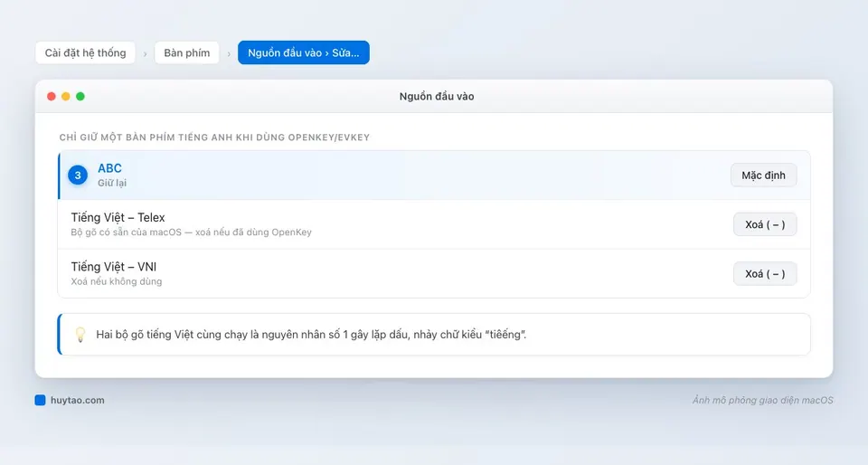Viewport: 868px width, 465px height.
Task: Click the 'Giữ lại' subtitle under ABC
Action: (112, 183)
